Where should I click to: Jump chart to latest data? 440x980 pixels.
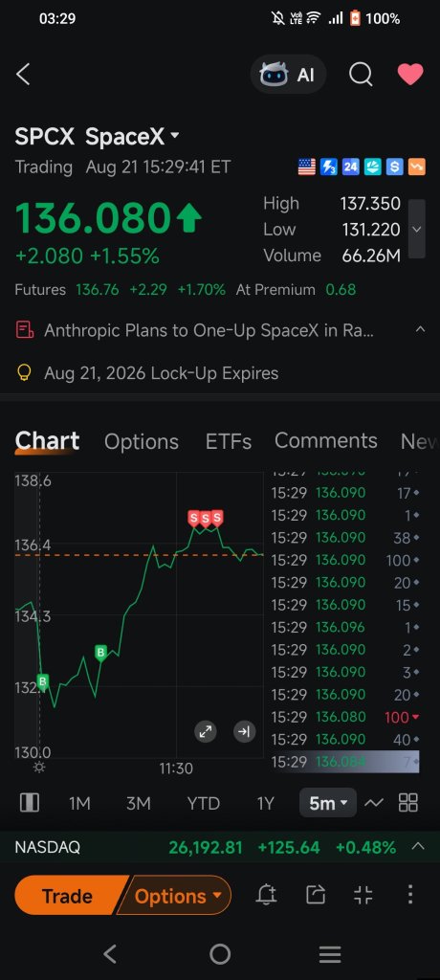[x=244, y=732]
